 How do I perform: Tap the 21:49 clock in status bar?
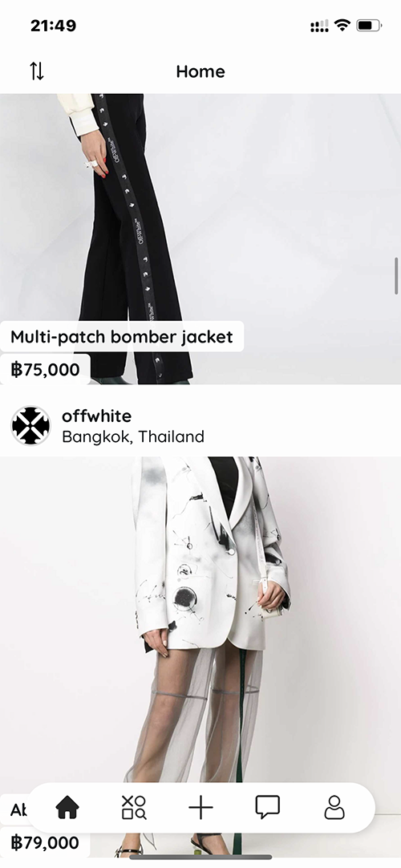pyautogui.click(x=53, y=26)
